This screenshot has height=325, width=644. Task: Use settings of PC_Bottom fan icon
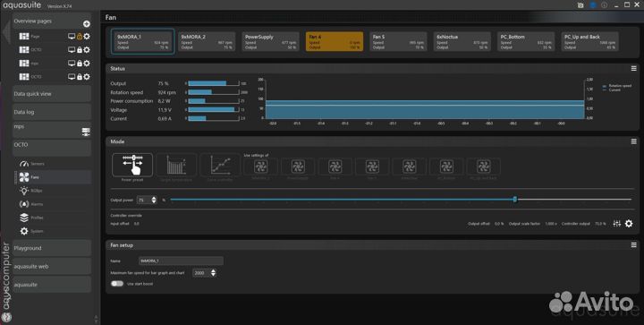coord(446,167)
